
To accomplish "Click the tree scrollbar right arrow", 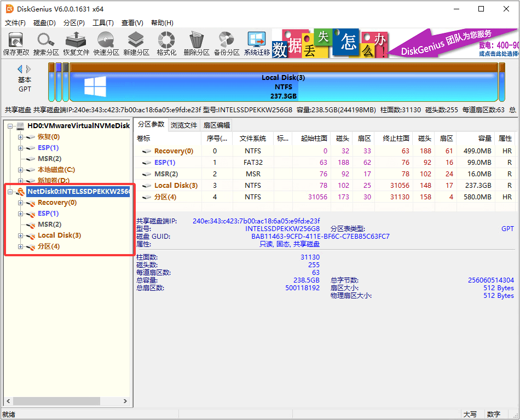I will click(x=125, y=401).
